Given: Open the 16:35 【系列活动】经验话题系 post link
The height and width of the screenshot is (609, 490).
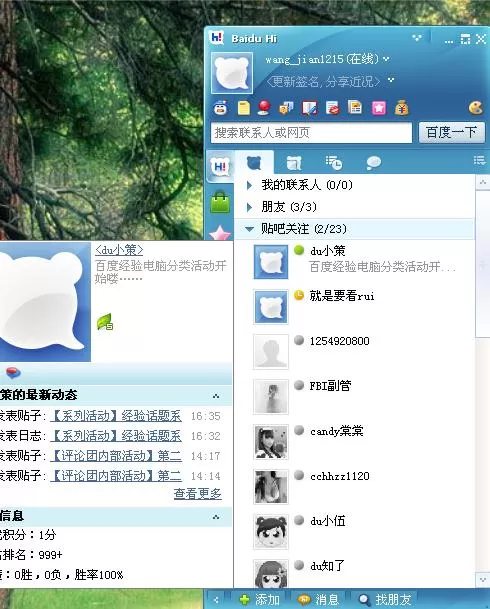Looking at the screenshot, I should pos(116,416).
